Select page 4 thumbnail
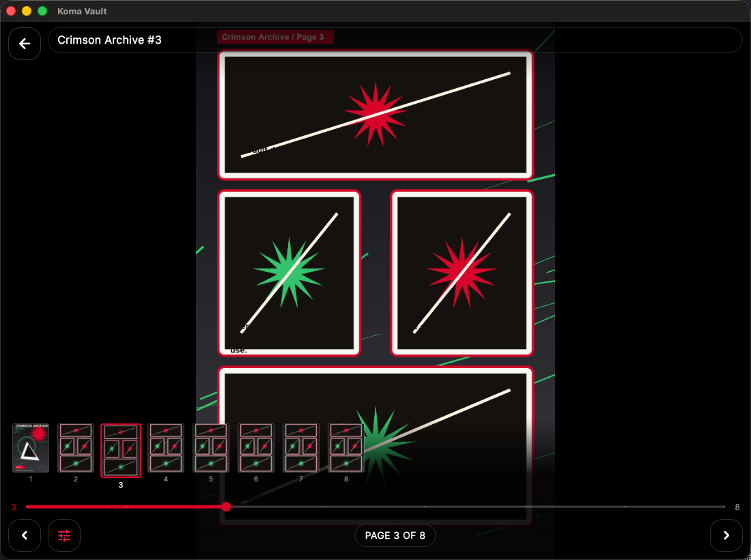Viewport: 751px width, 560px height. tap(166, 448)
